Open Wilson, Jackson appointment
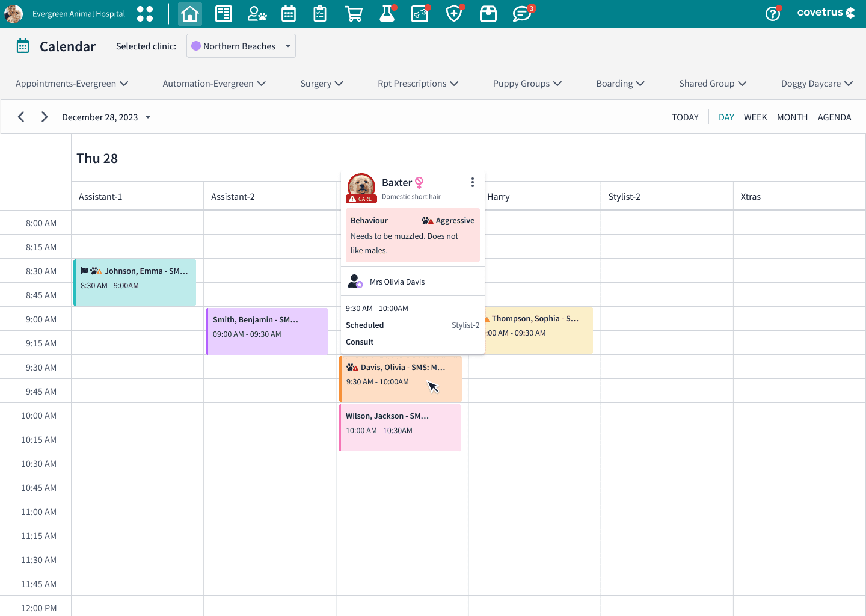 [x=400, y=427]
